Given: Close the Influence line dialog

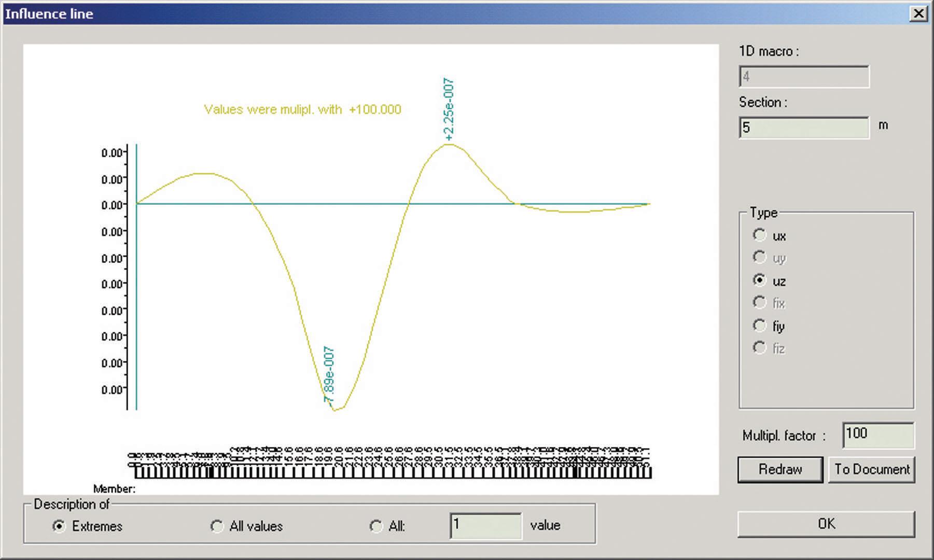Looking at the screenshot, I should coord(918,13).
